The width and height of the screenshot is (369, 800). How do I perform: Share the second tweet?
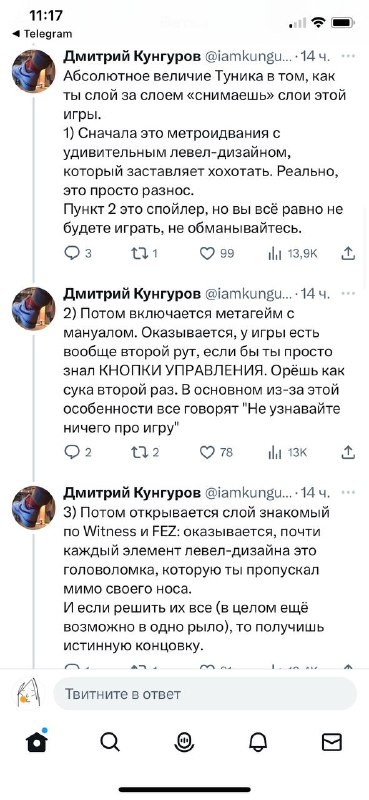(348, 452)
